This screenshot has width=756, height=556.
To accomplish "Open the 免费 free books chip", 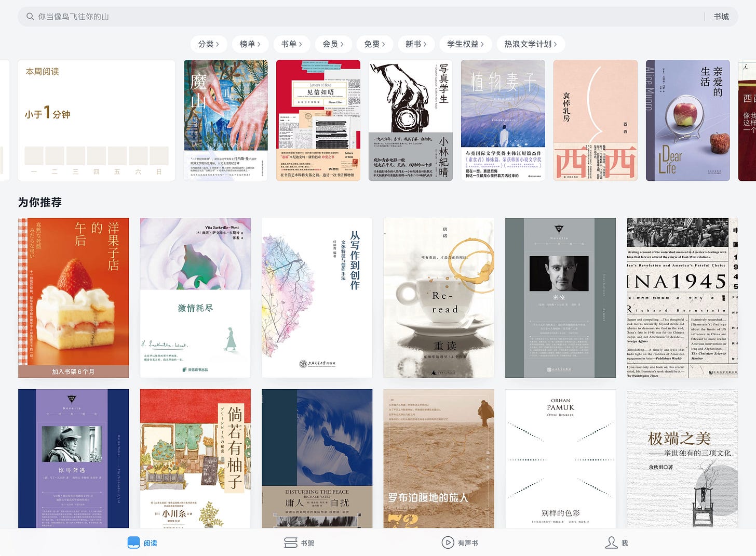I will [x=374, y=44].
